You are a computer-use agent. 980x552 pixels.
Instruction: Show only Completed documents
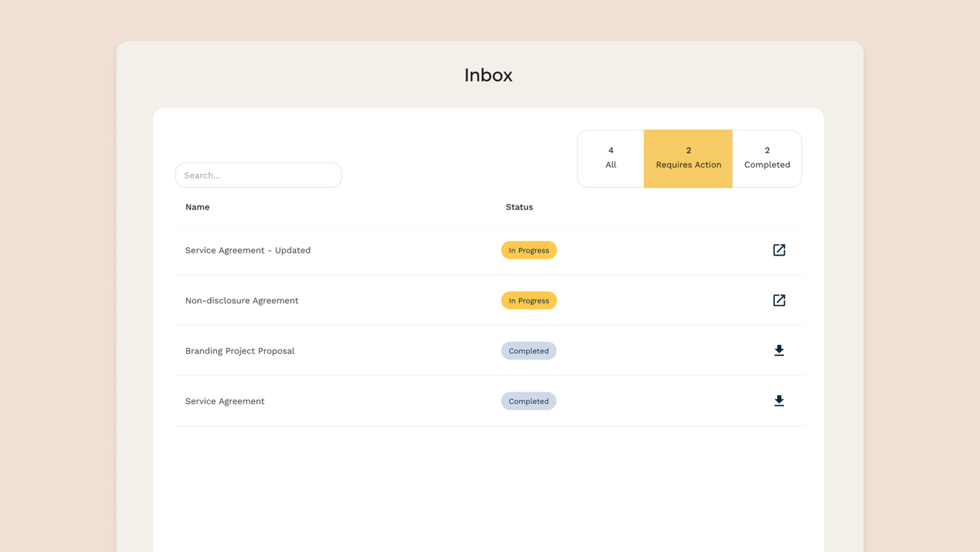click(766, 158)
